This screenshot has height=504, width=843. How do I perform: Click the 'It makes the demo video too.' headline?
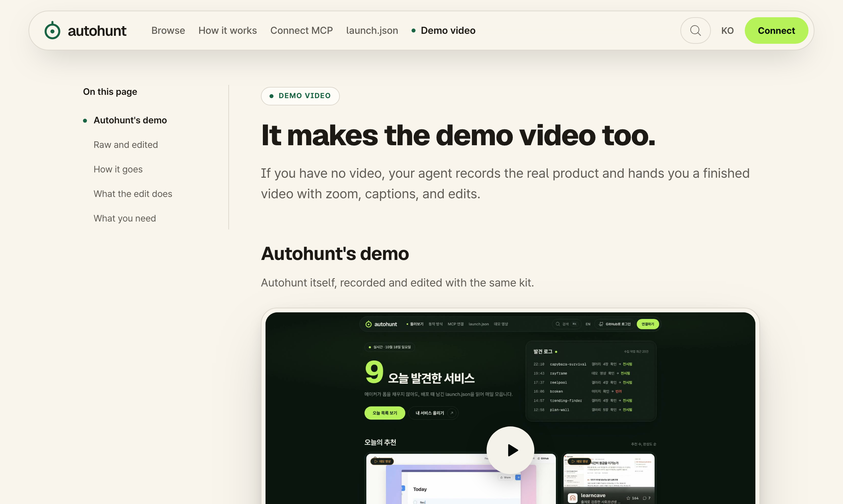[458, 135]
